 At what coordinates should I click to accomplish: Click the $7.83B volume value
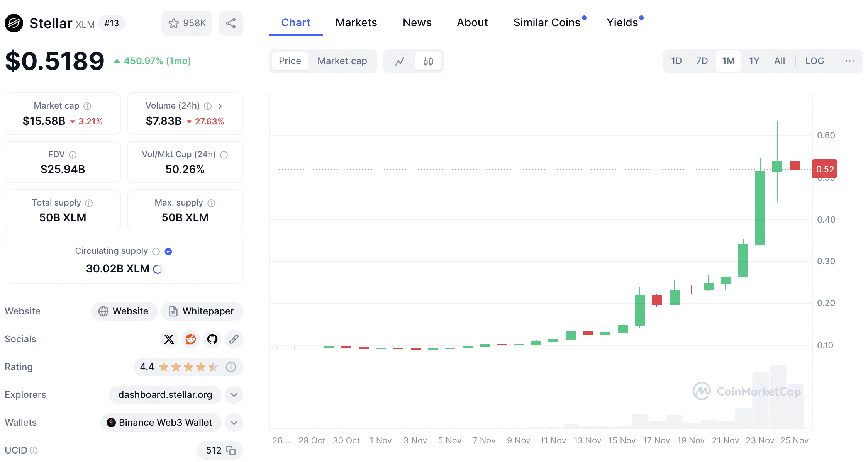[164, 121]
